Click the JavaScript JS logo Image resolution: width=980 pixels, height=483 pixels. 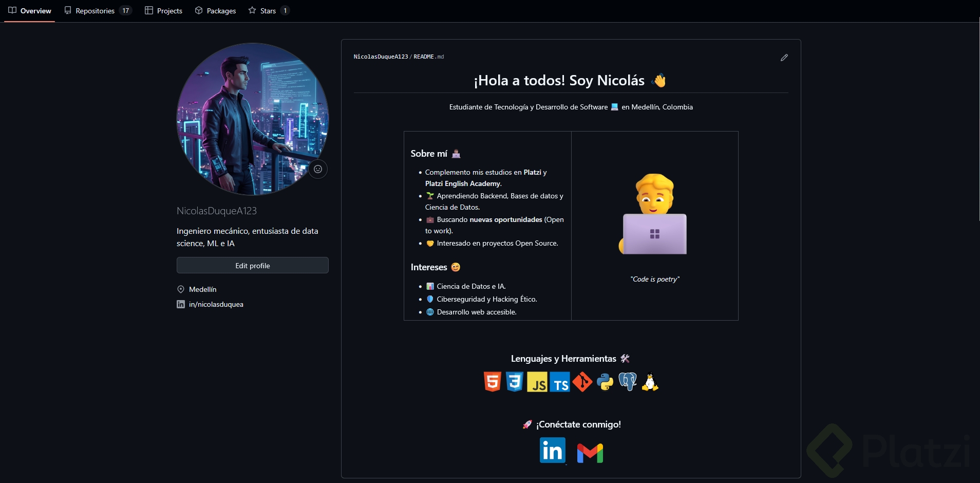[x=537, y=382]
